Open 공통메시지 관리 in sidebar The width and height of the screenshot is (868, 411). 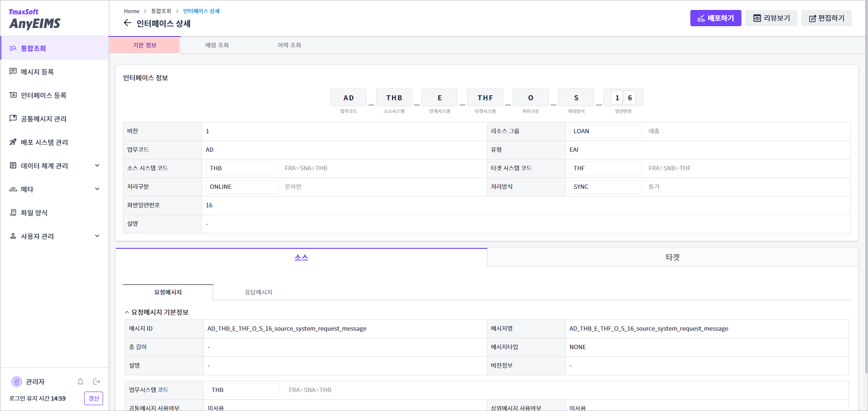coord(54,119)
